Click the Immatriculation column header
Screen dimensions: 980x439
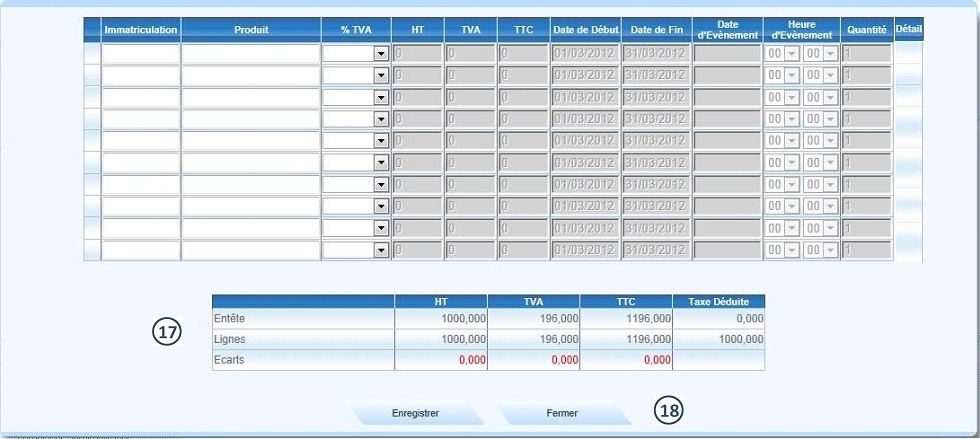141,30
